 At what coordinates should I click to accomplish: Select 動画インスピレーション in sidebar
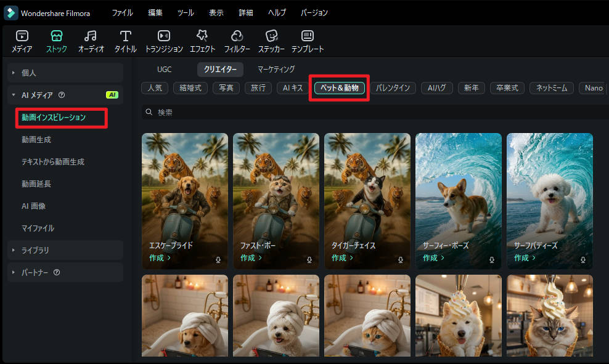tap(54, 117)
